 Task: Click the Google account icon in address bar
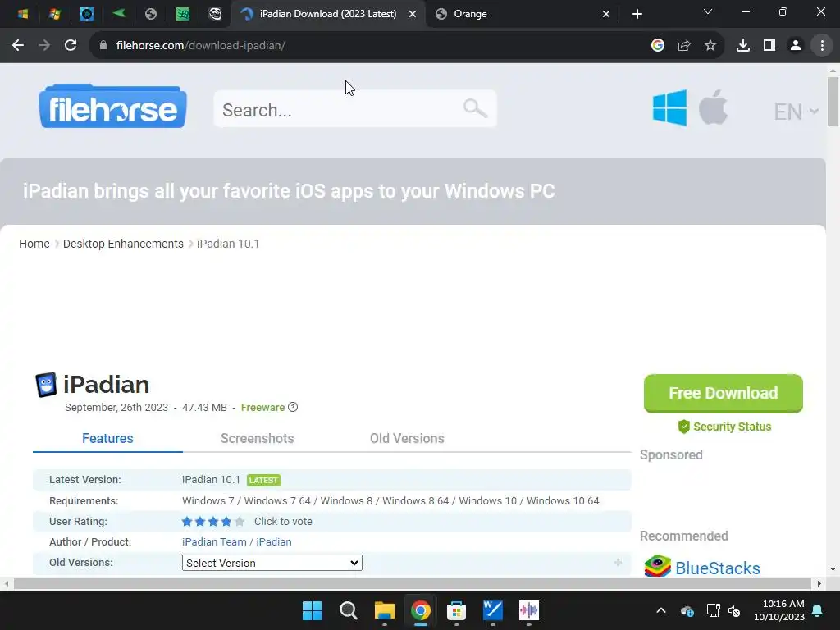tap(658, 46)
